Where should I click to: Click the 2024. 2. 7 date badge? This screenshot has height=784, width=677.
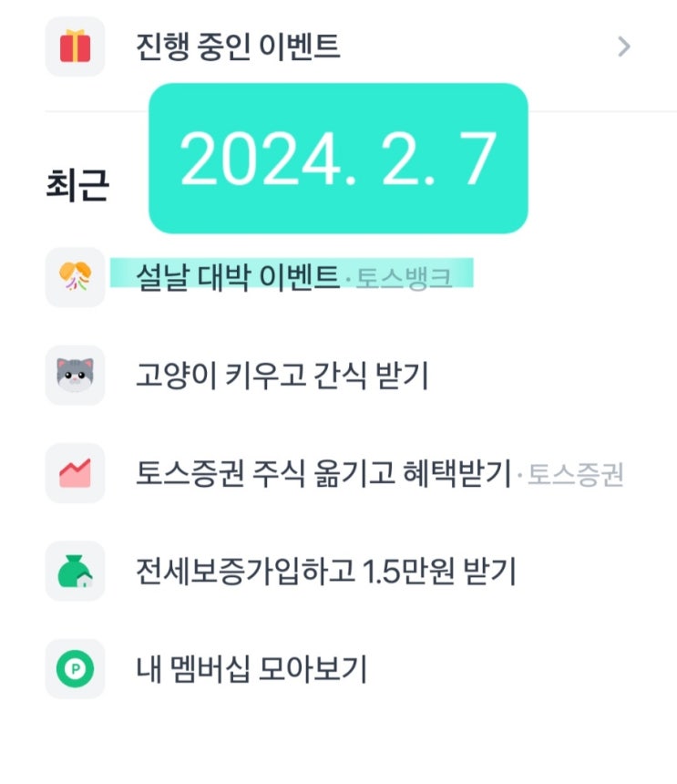point(338,159)
